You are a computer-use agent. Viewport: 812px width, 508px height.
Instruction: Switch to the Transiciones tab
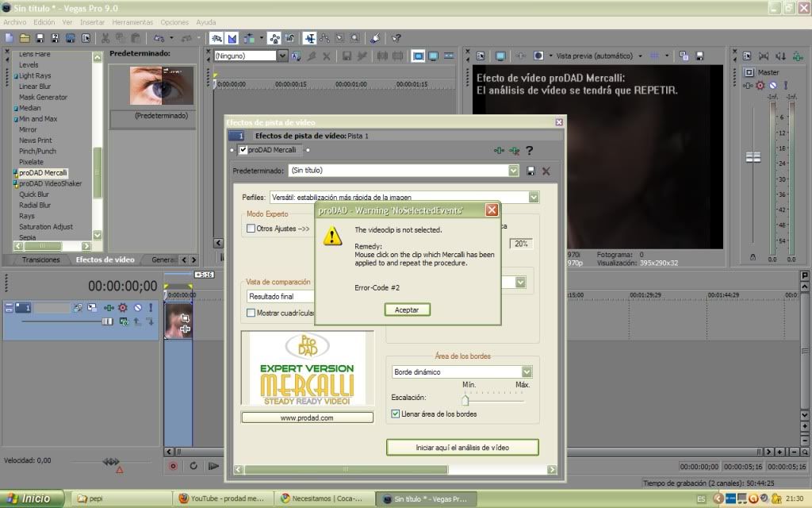[41, 260]
